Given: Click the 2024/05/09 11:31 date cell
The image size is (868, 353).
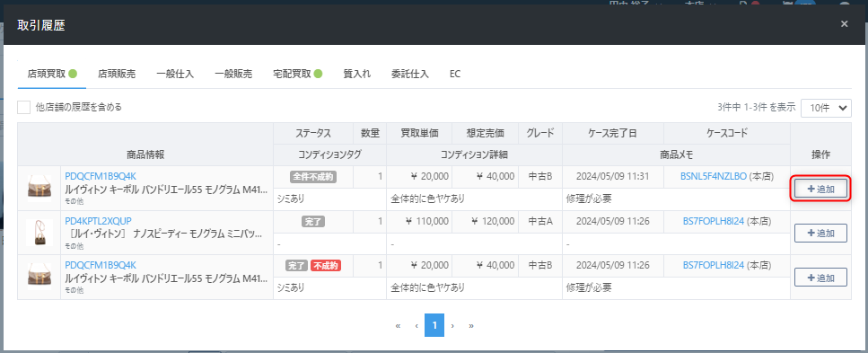Looking at the screenshot, I should click(x=613, y=177).
